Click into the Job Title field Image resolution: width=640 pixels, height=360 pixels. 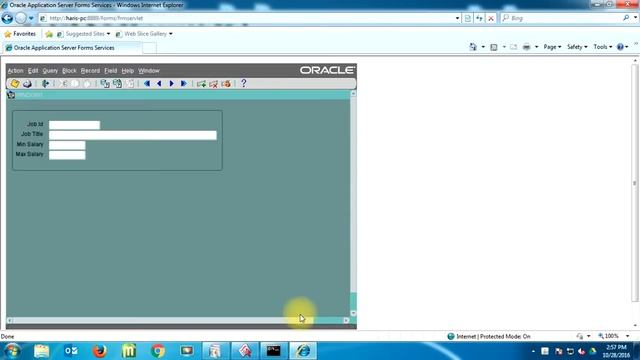[x=133, y=135]
